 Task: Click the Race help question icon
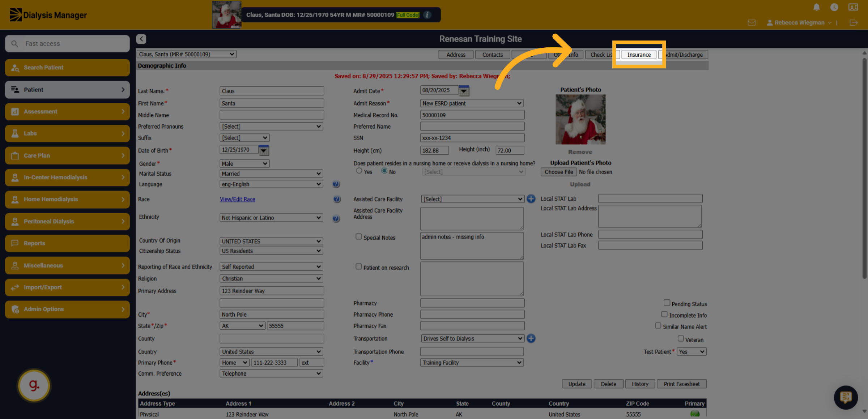(337, 199)
